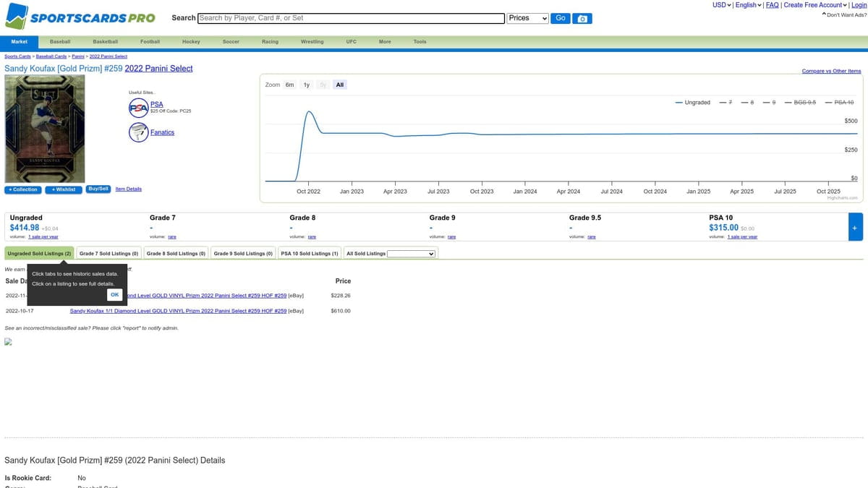Click Baseball Cards breadcrumb link
The height and width of the screenshot is (488, 868).
click(x=51, y=56)
